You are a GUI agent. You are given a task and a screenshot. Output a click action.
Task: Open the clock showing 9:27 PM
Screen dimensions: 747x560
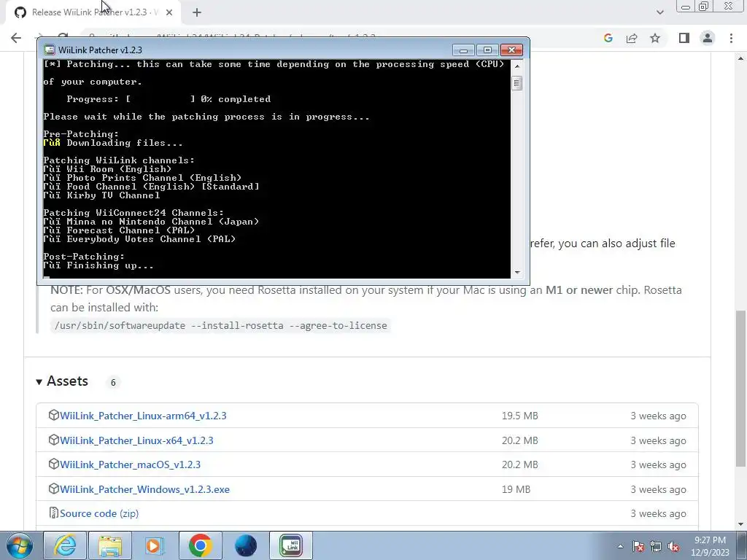(710, 546)
